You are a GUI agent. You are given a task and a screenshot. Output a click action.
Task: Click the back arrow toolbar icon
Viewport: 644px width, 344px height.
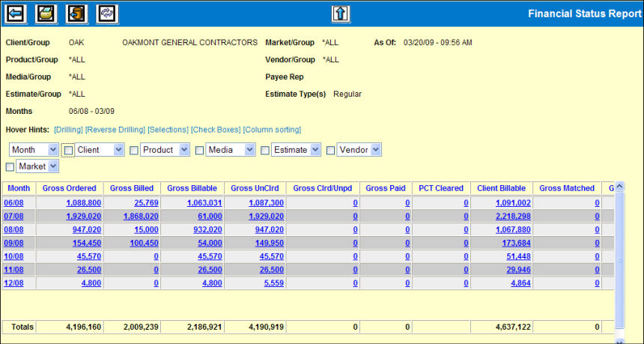click(x=16, y=14)
